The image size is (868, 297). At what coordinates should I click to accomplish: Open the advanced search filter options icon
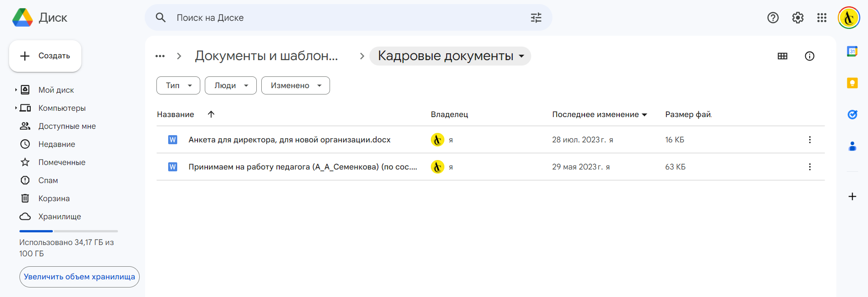[536, 18]
